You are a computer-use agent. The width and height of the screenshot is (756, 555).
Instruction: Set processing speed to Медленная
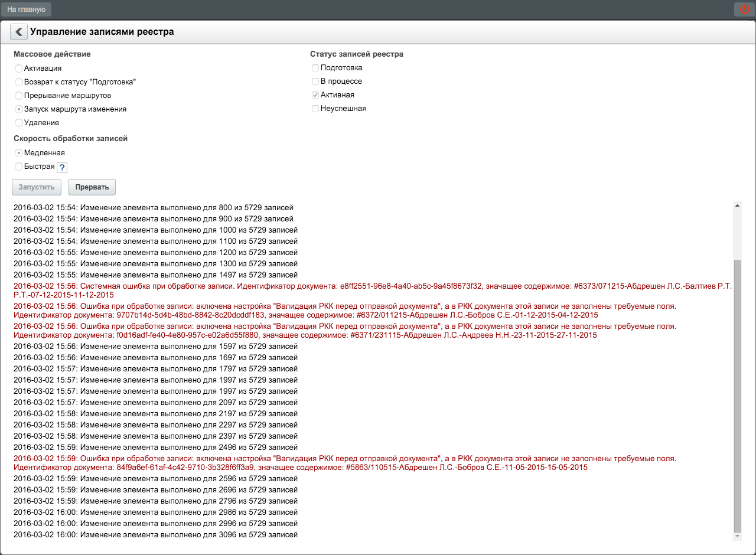click(x=19, y=153)
